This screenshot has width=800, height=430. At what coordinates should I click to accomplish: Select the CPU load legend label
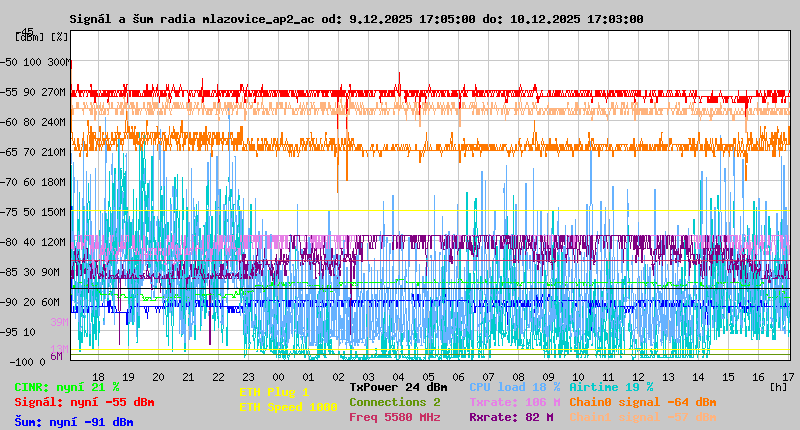pyautogui.click(x=514, y=387)
